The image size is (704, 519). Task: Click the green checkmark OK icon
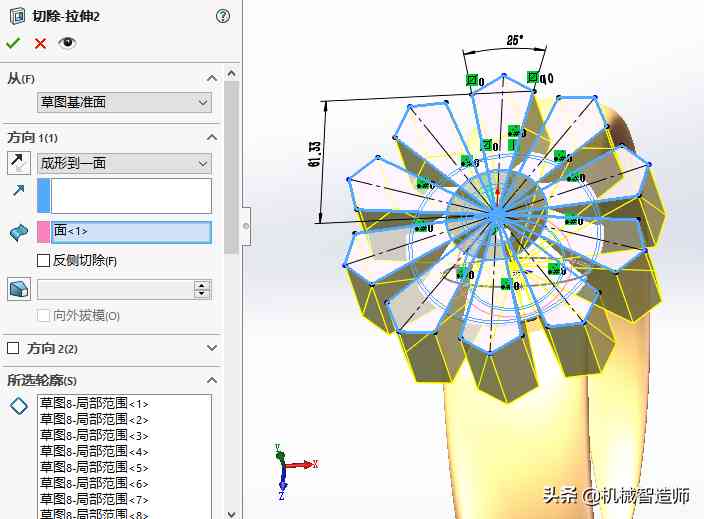(13, 43)
